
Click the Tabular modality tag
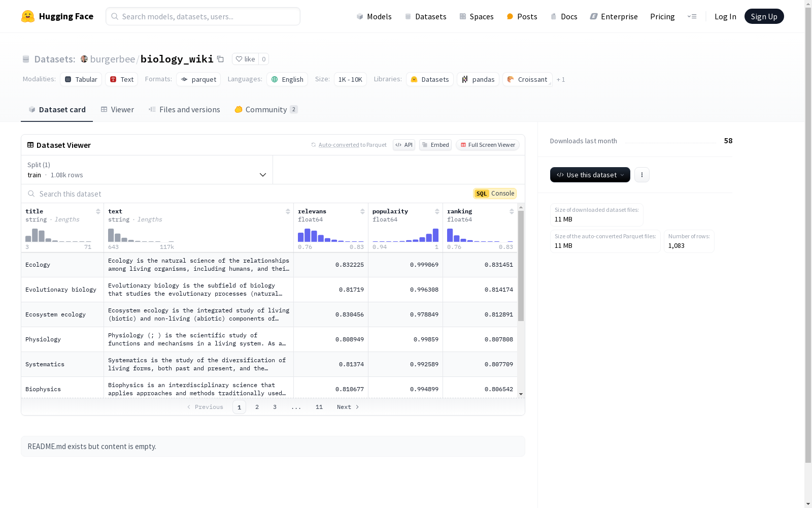pos(81,79)
